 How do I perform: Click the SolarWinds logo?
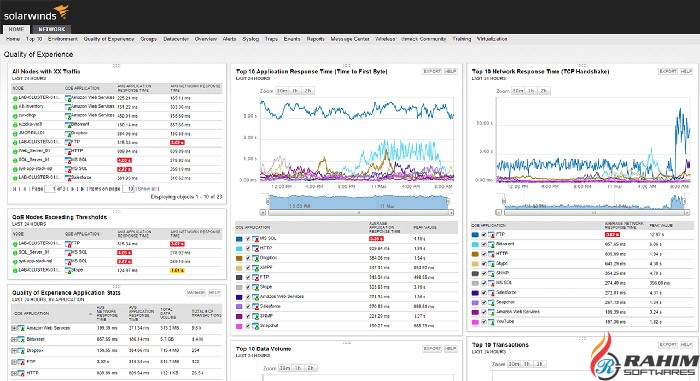pyautogui.click(x=36, y=13)
